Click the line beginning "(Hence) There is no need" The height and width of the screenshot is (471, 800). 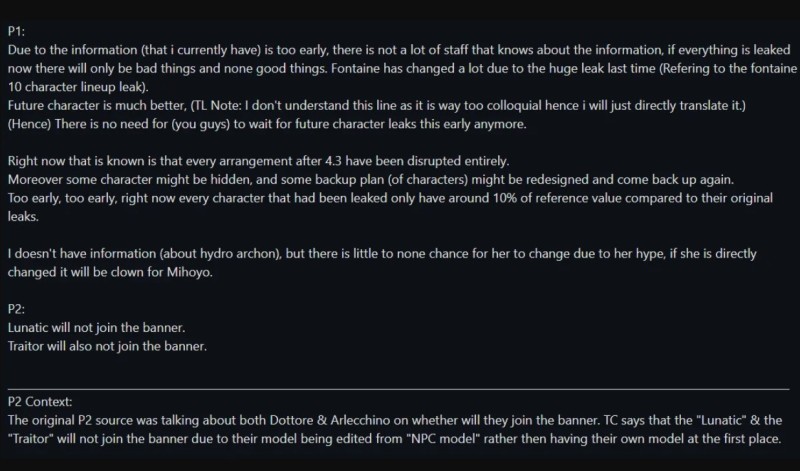[x=267, y=124]
